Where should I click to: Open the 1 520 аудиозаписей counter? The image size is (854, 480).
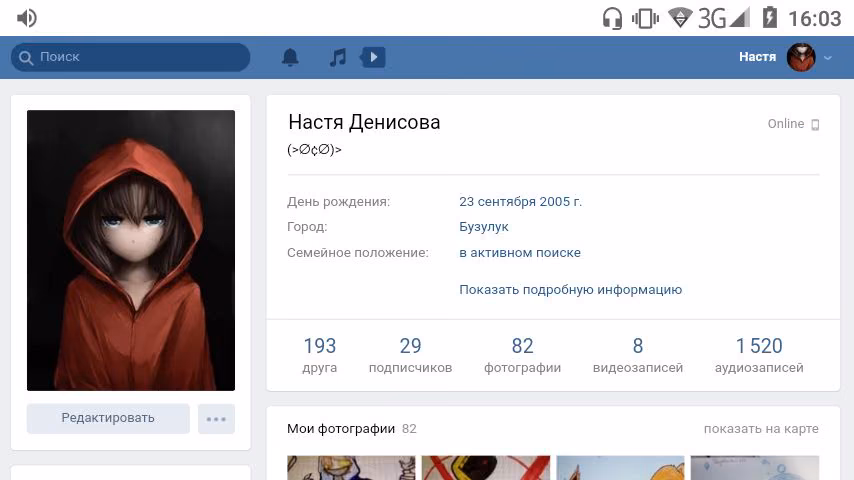pyautogui.click(x=759, y=355)
